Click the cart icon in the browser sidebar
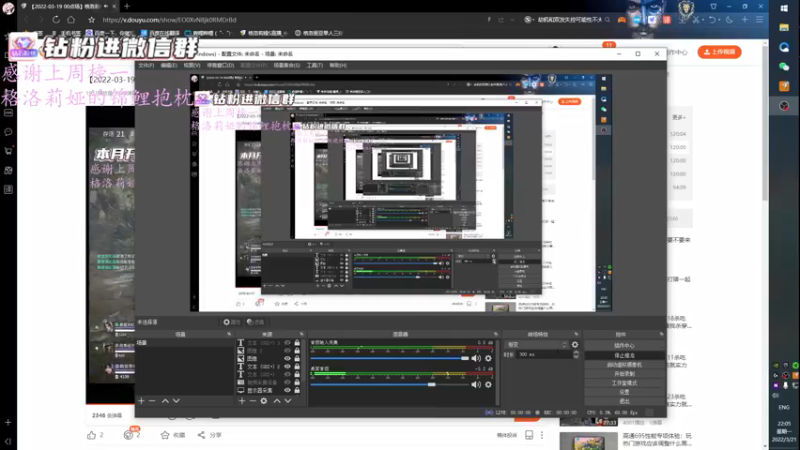This screenshot has height=450, width=800. pos(8,151)
